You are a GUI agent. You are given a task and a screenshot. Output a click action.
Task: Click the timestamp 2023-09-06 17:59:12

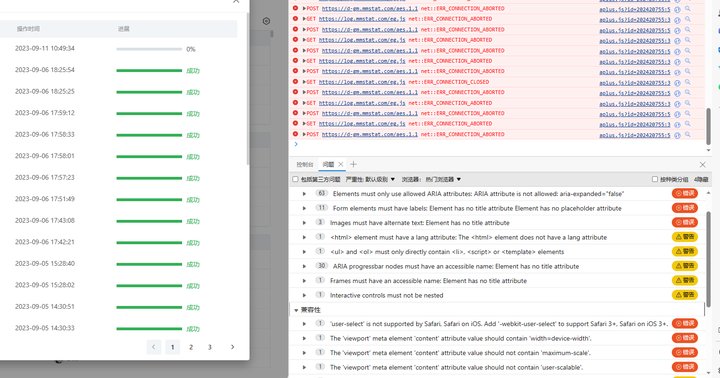point(45,113)
